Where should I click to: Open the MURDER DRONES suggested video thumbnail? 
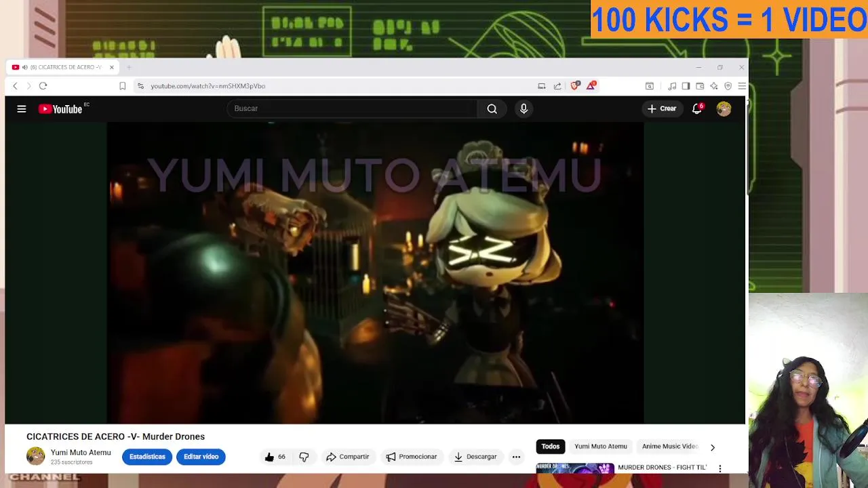(x=575, y=468)
